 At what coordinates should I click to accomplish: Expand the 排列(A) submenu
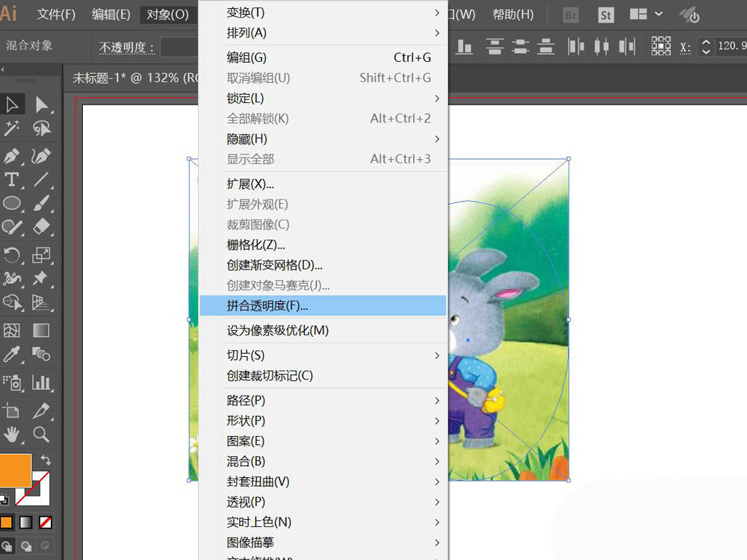point(323,33)
